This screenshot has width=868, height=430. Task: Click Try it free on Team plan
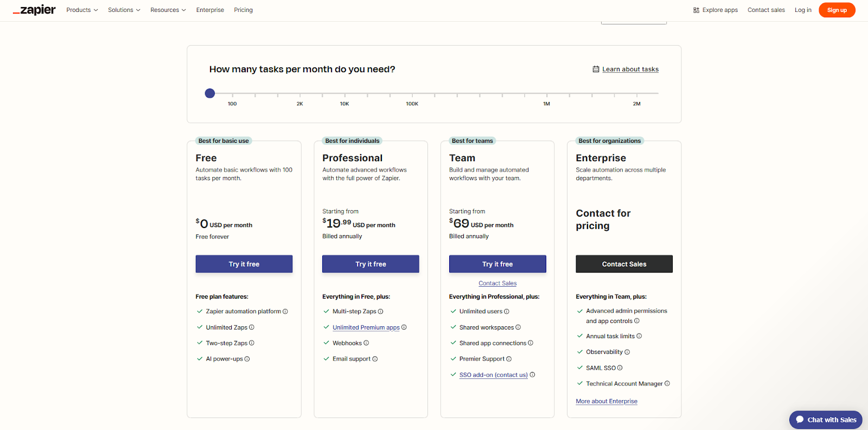[497, 264]
